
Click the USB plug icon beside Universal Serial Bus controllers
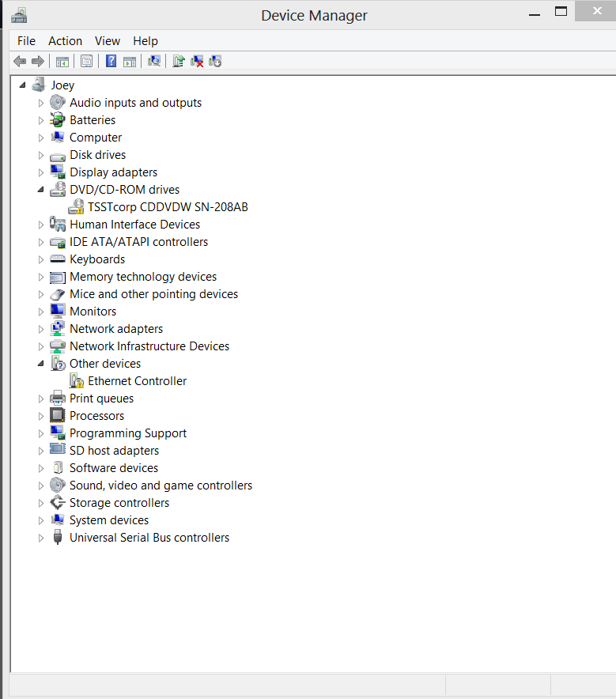click(x=58, y=537)
